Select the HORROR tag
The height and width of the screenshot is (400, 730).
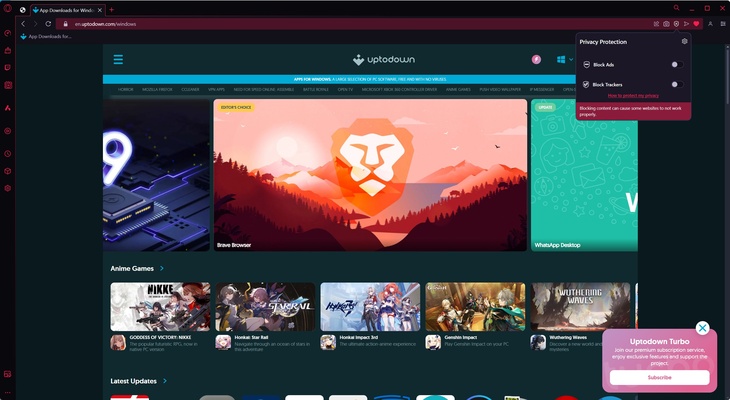tap(125, 89)
